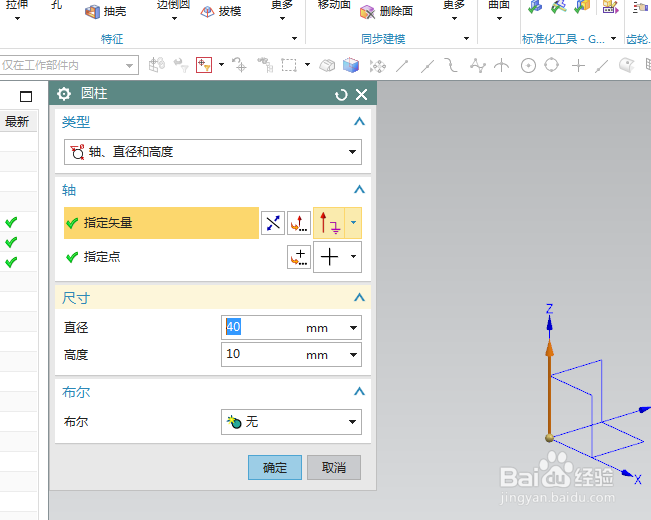The height and width of the screenshot is (520, 651).
Task: Open the selection filter icon dropdown arrow
Action: click(x=221, y=65)
